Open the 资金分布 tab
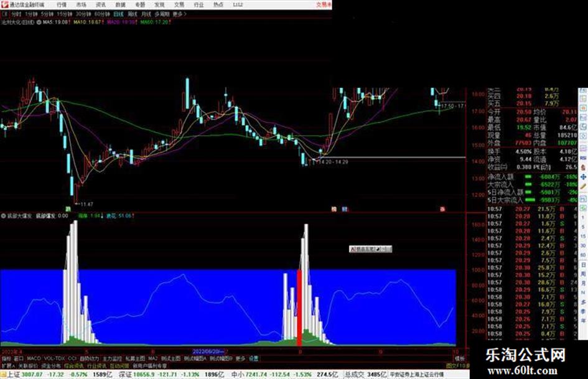Image resolution: width=588 pixels, height=379 pixels. point(51,365)
